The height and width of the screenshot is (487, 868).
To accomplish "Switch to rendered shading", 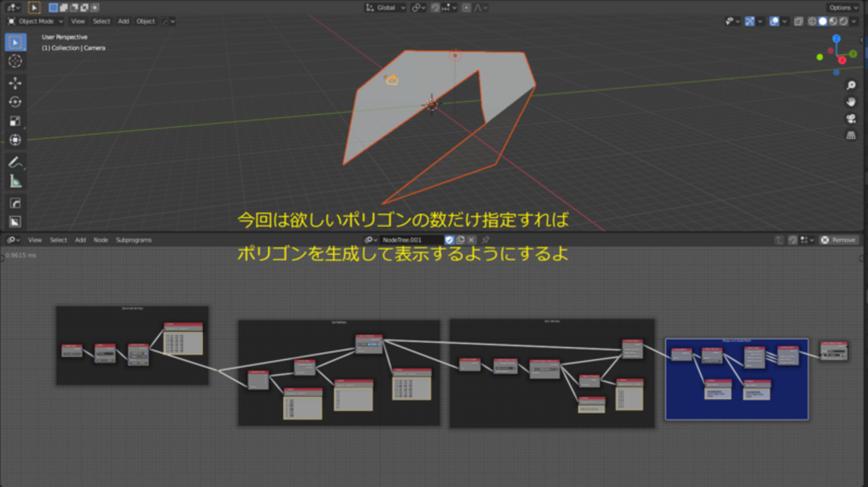I will tap(843, 21).
